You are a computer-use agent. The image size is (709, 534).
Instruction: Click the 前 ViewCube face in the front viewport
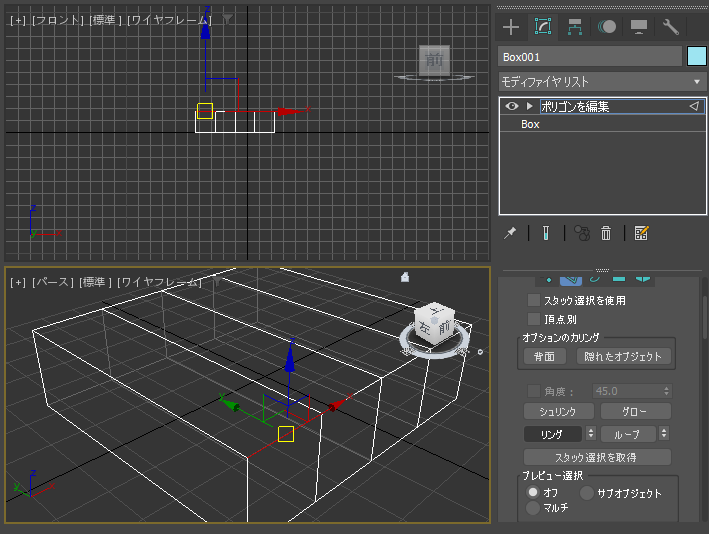[434, 60]
